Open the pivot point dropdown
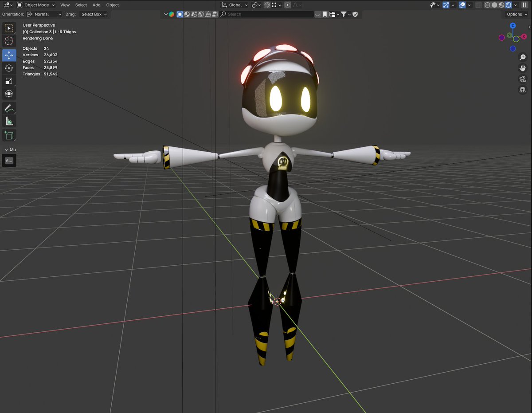Viewport: 532px width, 413px height. [x=256, y=5]
